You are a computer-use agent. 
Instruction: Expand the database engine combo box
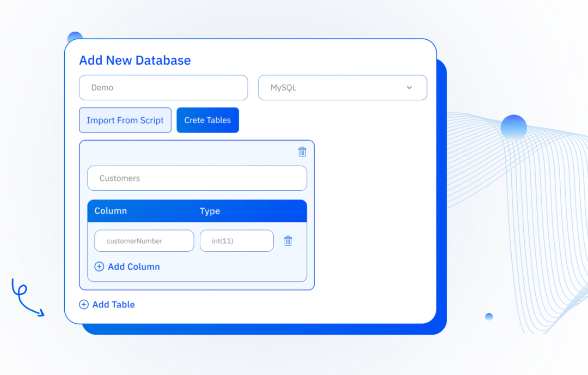pos(342,87)
